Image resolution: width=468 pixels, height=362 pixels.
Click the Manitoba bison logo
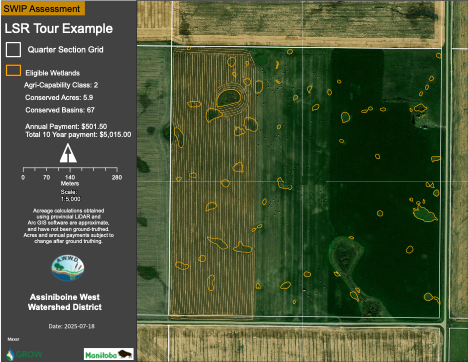tap(109, 354)
